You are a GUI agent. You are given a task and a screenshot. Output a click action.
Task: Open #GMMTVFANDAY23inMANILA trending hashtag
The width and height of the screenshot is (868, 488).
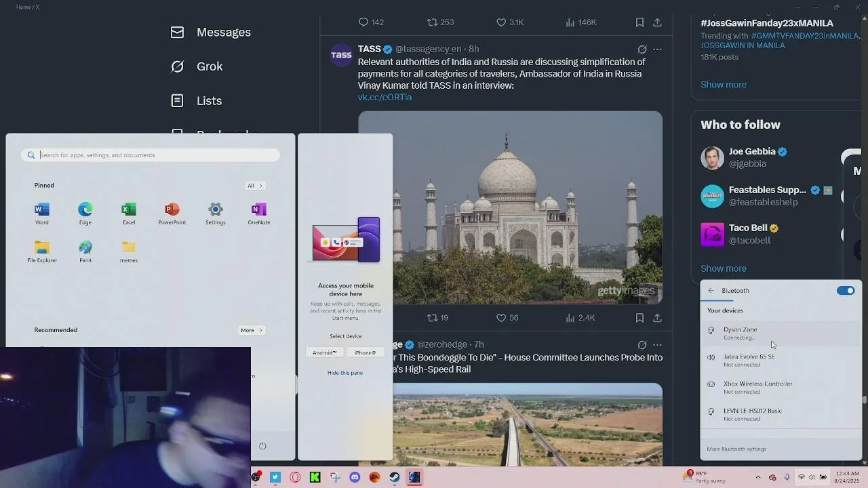coord(805,36)
